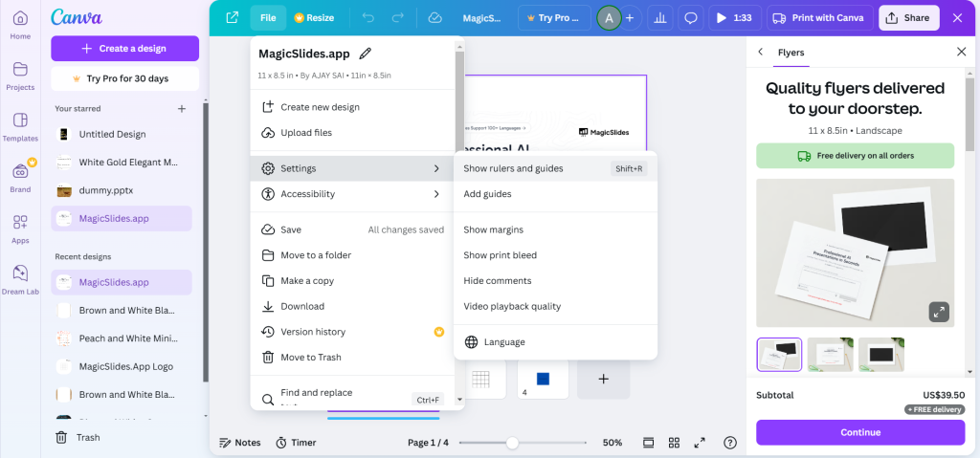The image size is (980, 458).
Task: Open the Timer tool
Action: 297,443
